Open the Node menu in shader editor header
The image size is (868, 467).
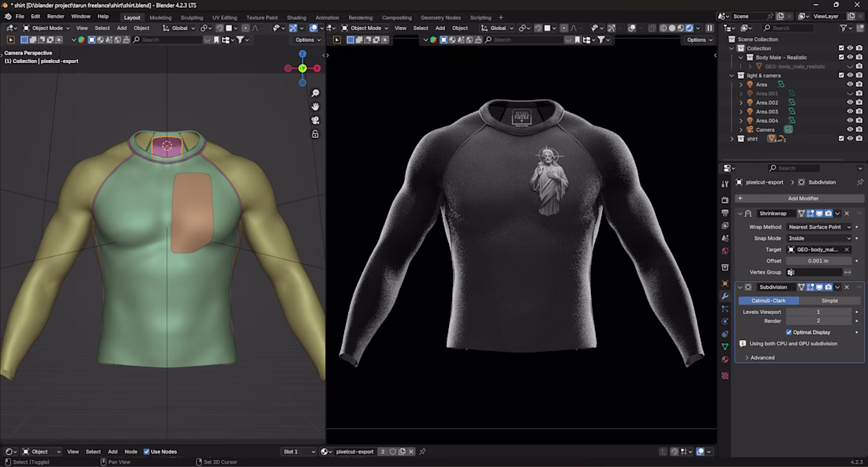coord(131,451)
